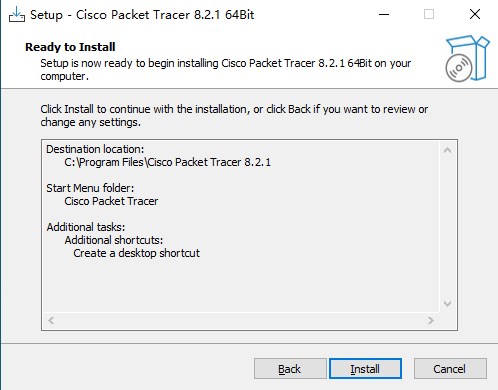
Task: Click the scroll left arrow in summary box
Action: (x=51, y=320)
